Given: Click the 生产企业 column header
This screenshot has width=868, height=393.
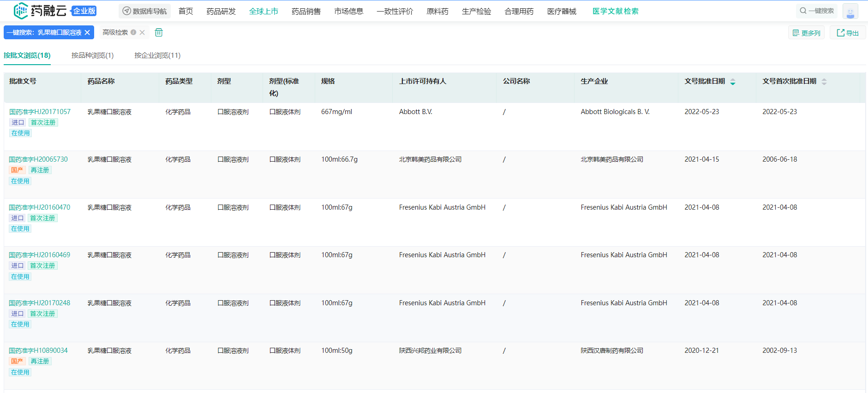Looking at the screenshot, I should [594, 81].
